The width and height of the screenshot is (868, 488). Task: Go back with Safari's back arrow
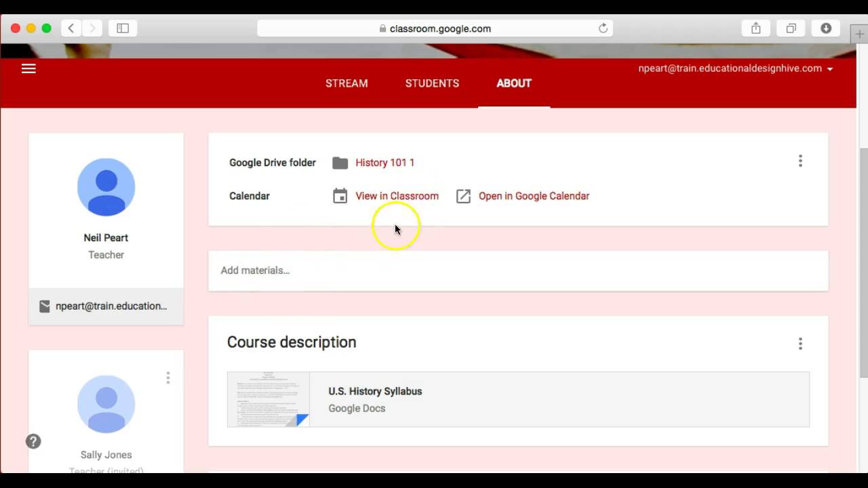[71, 28]
